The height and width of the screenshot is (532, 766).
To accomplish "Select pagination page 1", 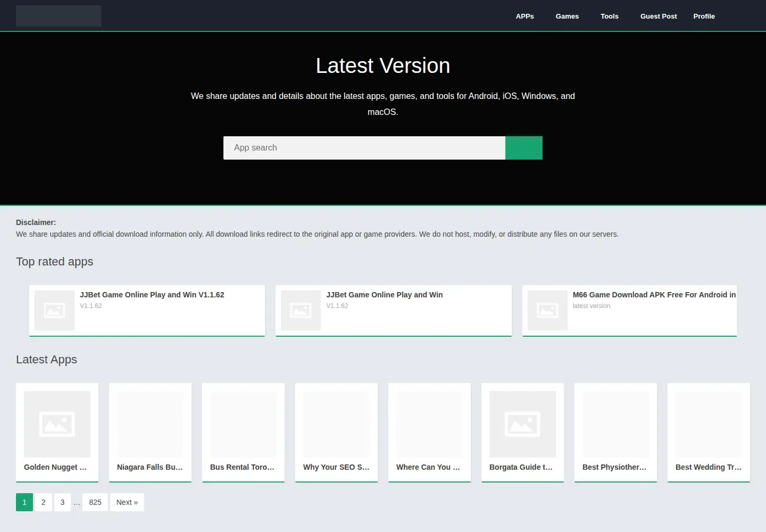I will pos(24,502).
